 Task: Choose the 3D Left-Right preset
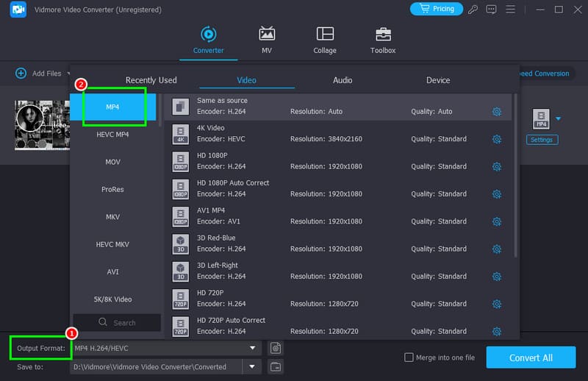tap(337, 271)
